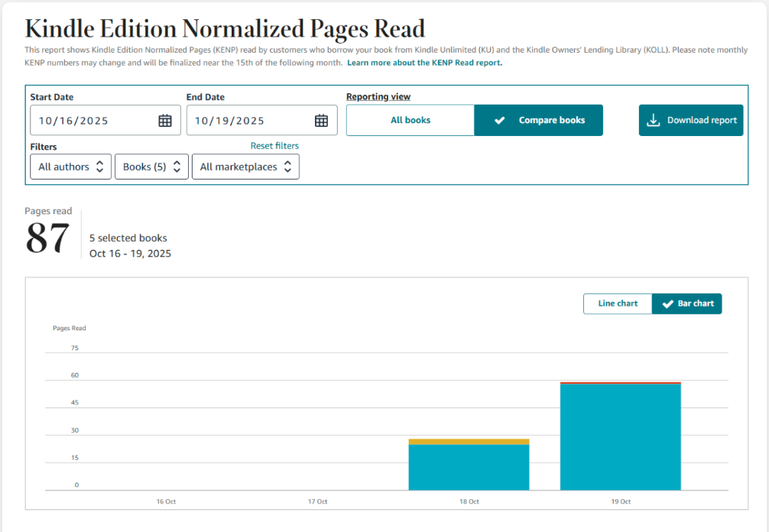The height and width of the screenshot is (532, 769).
Task: Open the Books (5) filter dropdown
Action: tap(151, 167)
